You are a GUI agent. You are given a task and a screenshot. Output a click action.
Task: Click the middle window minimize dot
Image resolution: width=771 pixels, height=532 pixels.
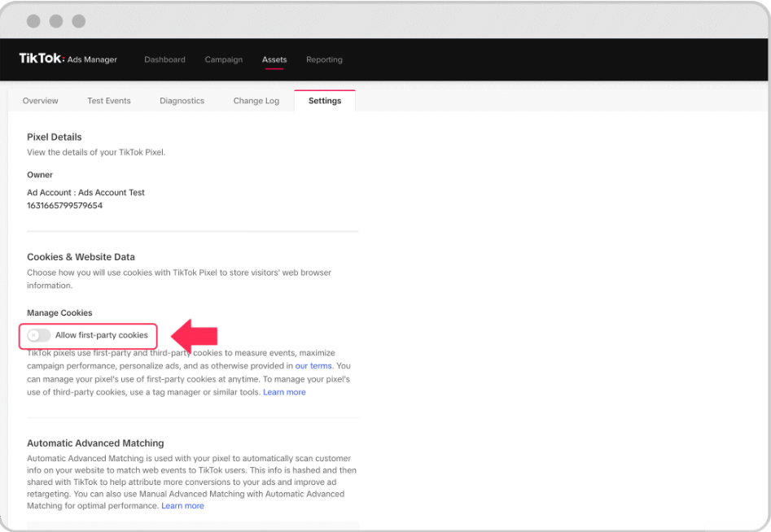click(x=56, y=21)
